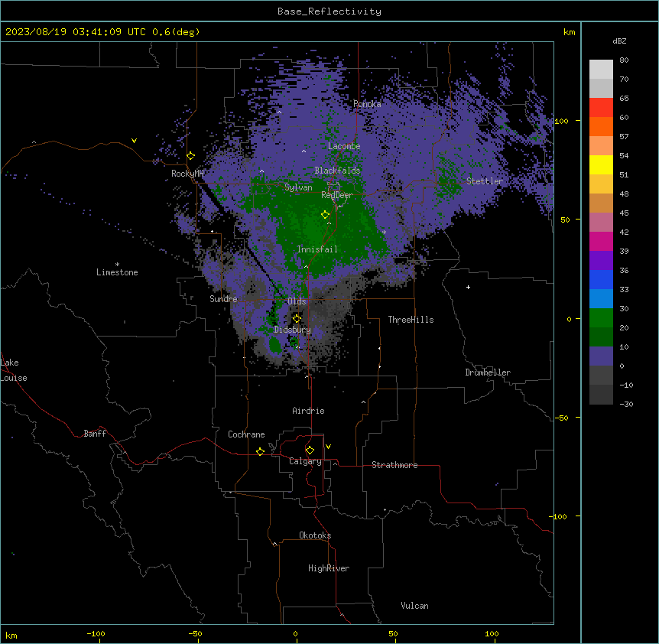Screen dimensions: 659x644
Task: Select the blue 33–36 dBZ legend swatch
Action: (601, 279)
